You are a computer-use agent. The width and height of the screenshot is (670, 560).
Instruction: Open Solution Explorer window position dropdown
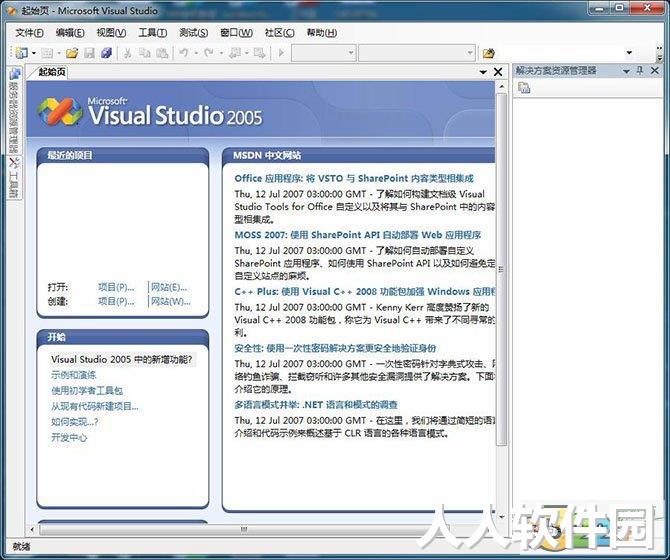pyautogui.click(x=626, y=71)
